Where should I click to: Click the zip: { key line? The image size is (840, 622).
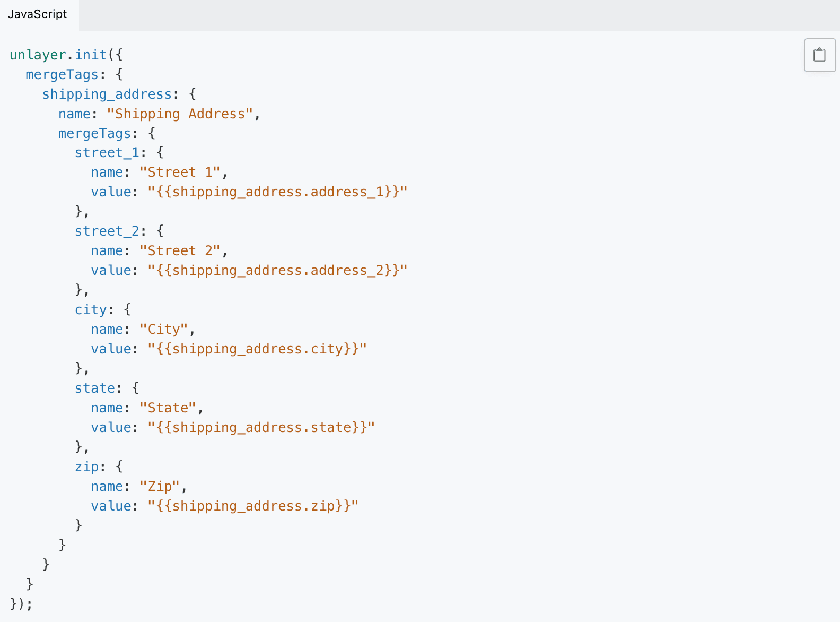click(99, 466)
